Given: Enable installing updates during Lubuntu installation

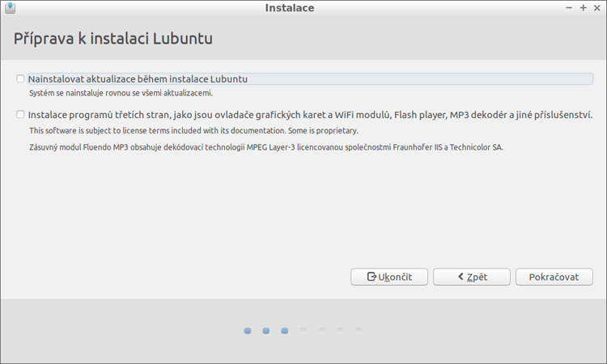Looking at the screenshot, I should click(x=20, y=79).
